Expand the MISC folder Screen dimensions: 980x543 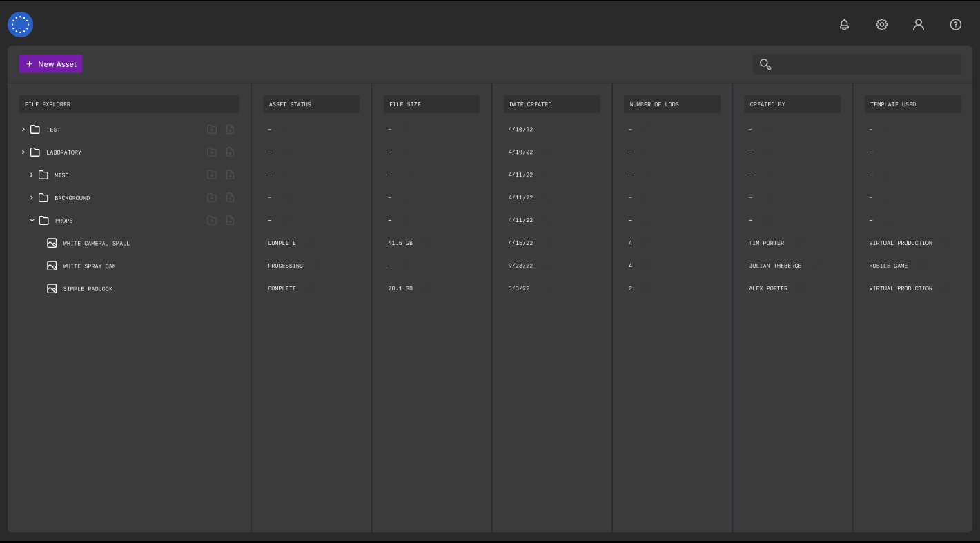pyautogui.click(x=31, y=175)
